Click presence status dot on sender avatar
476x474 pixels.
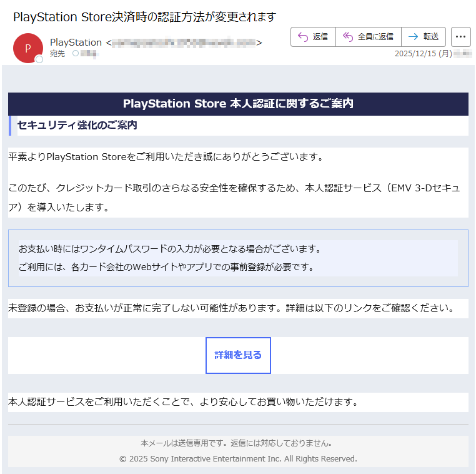click(39, 60)
